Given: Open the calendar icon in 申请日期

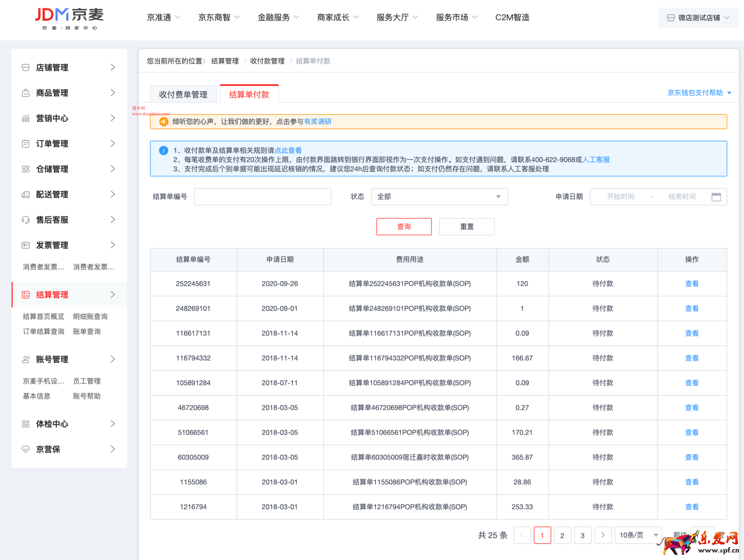Looking at the screenshot, I should pos(716,196).
